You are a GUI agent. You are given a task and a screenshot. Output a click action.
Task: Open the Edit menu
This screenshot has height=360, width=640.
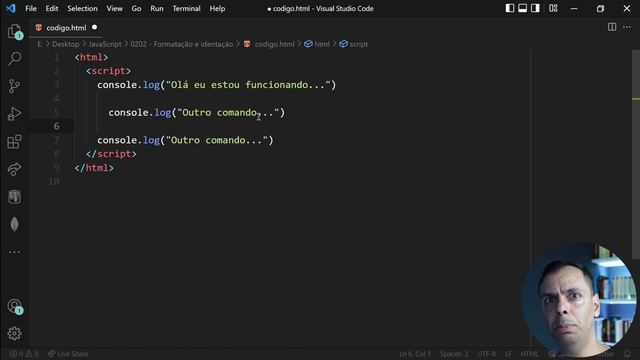[x=52, y=8]
